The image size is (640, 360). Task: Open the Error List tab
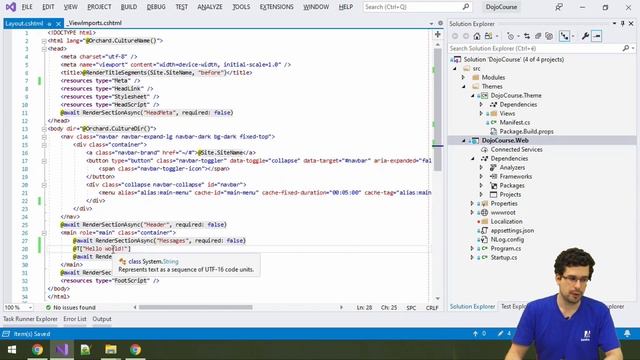(75, 319)
